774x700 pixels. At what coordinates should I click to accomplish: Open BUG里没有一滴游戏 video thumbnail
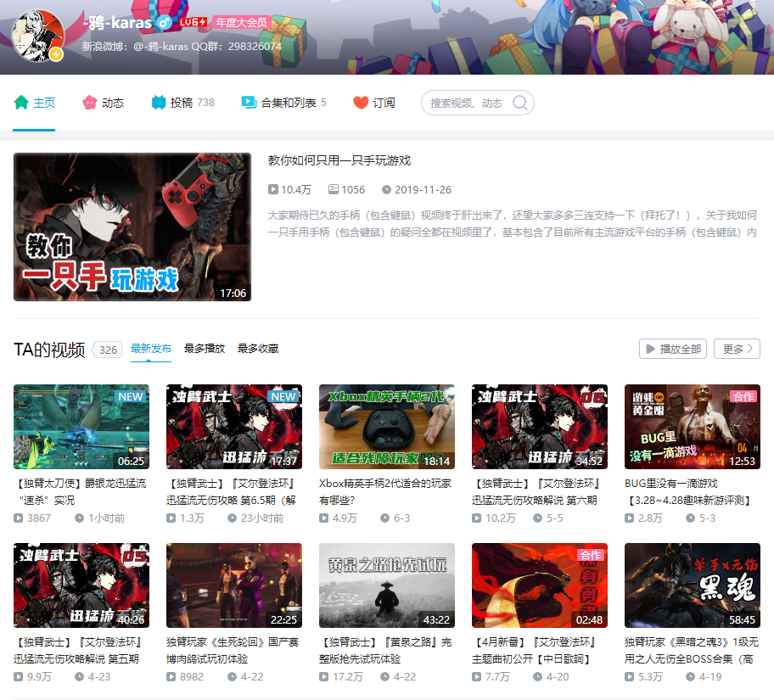point(693,427)
